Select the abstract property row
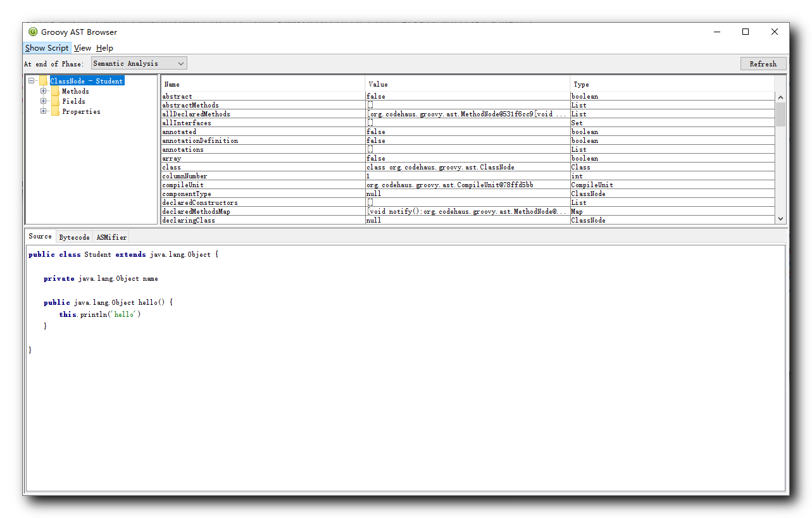The width and height of the screenshot is (812, 518). (x=468, y=96)
